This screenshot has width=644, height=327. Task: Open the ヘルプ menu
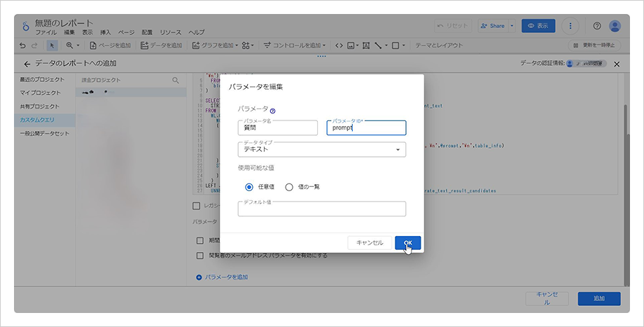[197, 32]
